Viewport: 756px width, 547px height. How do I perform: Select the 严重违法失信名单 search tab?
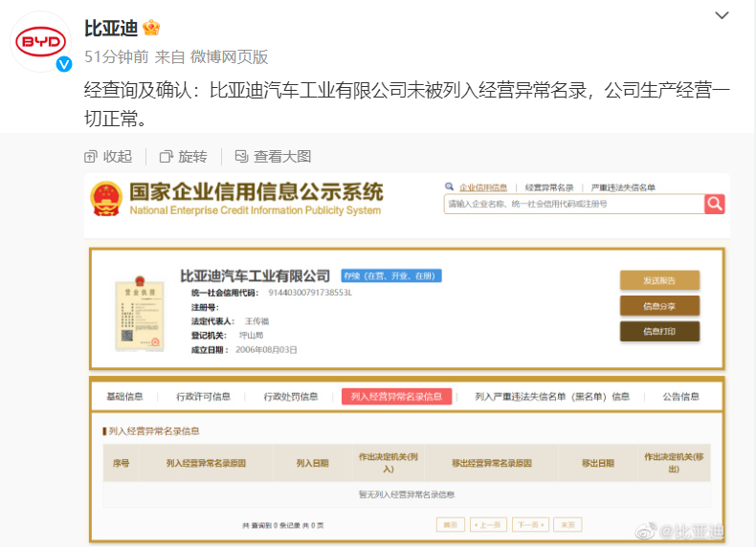[623, 187]
